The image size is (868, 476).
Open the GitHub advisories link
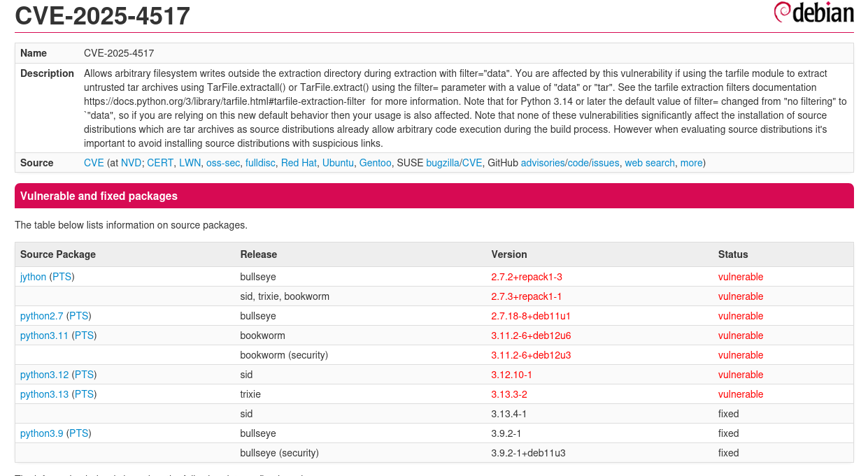click(x=542, y=163)
